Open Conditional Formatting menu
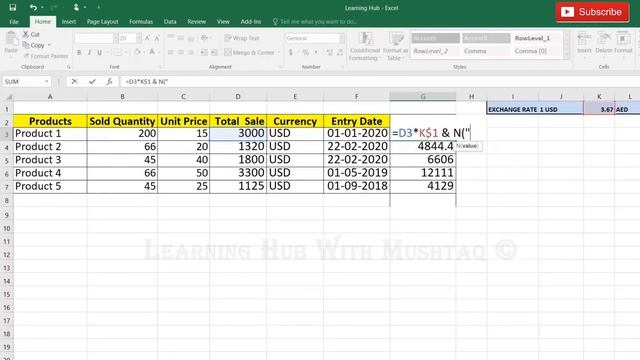Viewport: 640px width, 360px height. pos(365,46)
